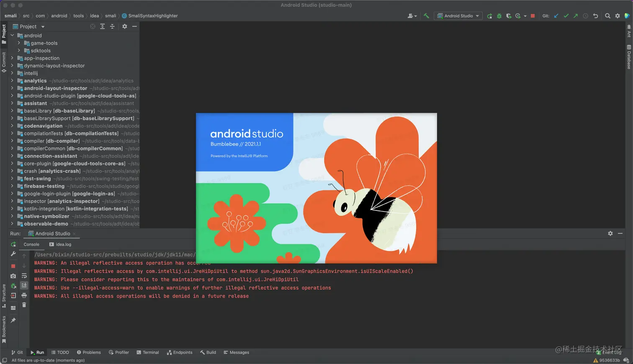Clear console with trash icon

pos(24,305)
